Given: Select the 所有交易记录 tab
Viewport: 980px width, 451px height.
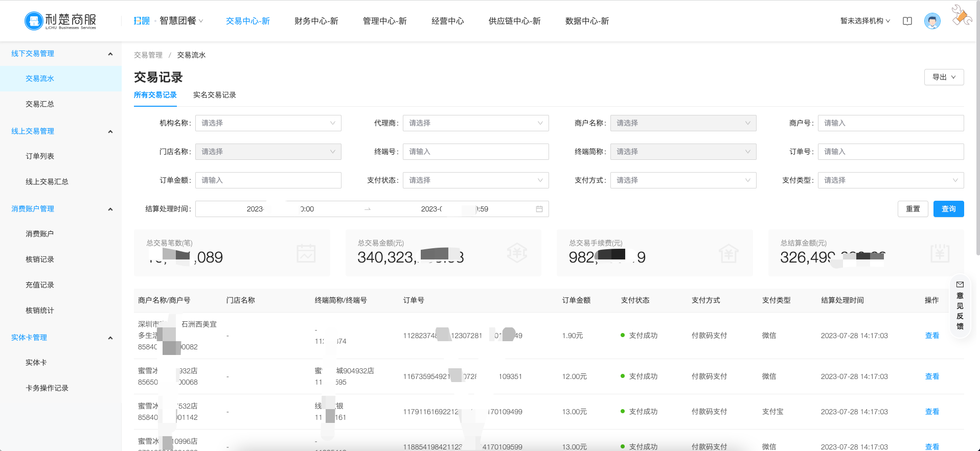Looking at the screenshot, I should 155,95.
